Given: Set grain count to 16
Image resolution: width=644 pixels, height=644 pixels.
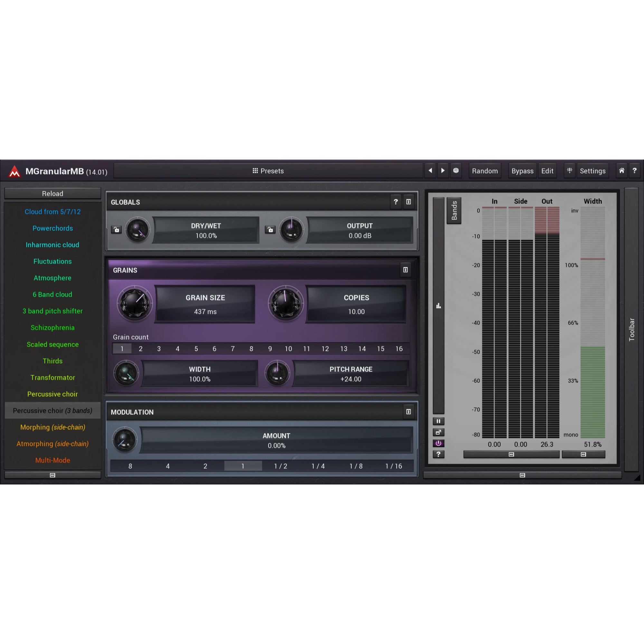Looking at the screenshot, I should 399,349.
